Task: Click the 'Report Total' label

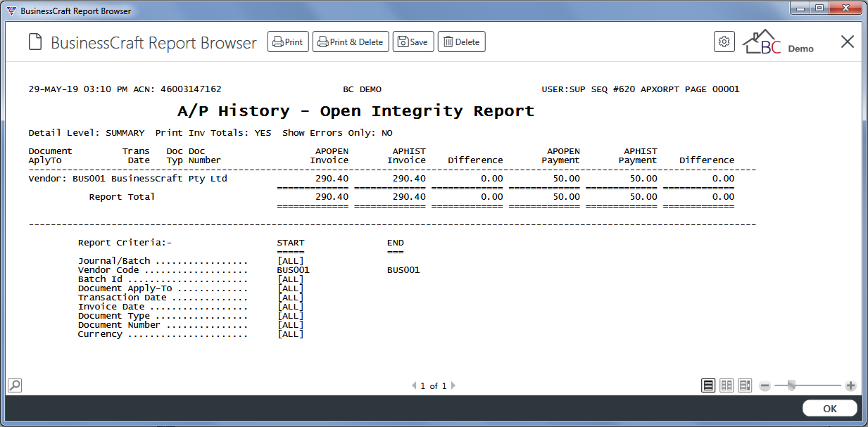Action: (x=122, y=197)
